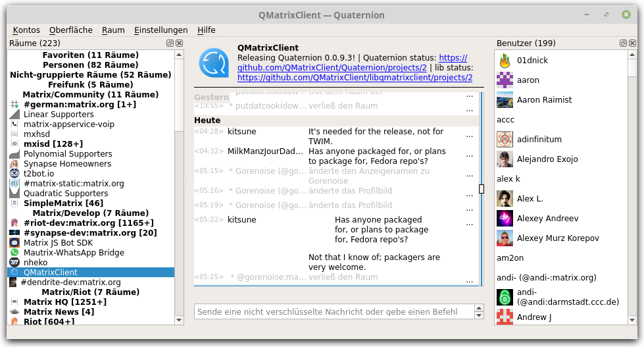Click the timeline scroll position handle
This screenshot has width=644, height=347.
(482, 189)
